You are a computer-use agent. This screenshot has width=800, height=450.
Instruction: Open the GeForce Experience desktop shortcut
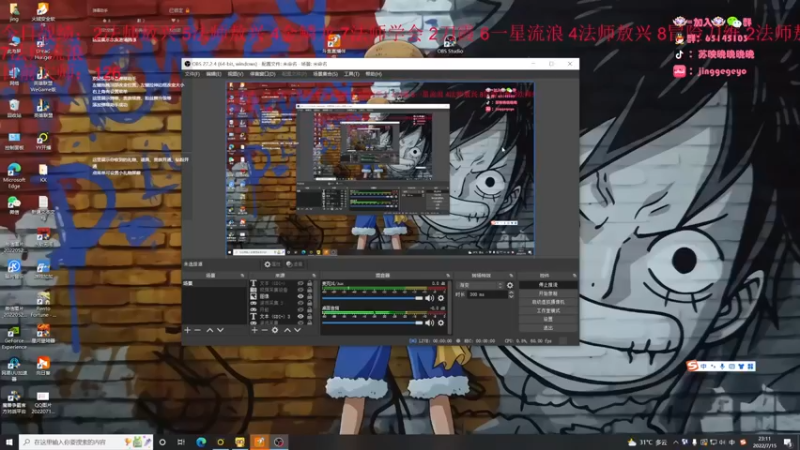14,338
